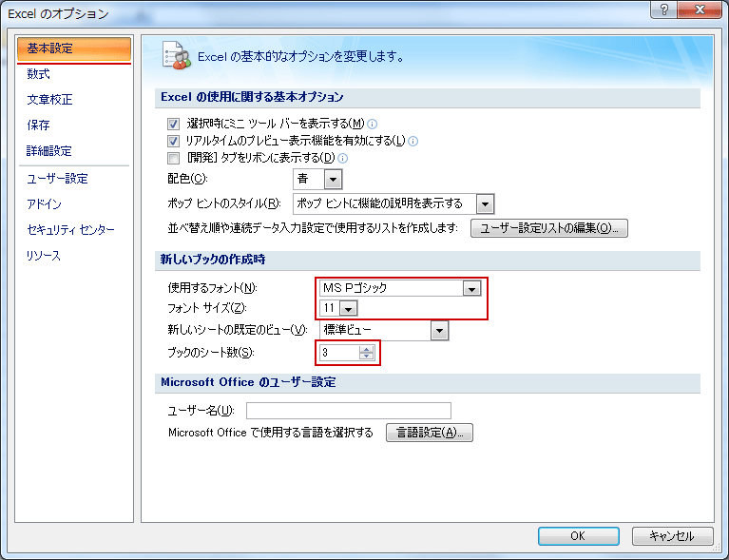Enable [開発] タブをリボンに表示する checkbox
The image size is (729, 560).
[173, 159]
